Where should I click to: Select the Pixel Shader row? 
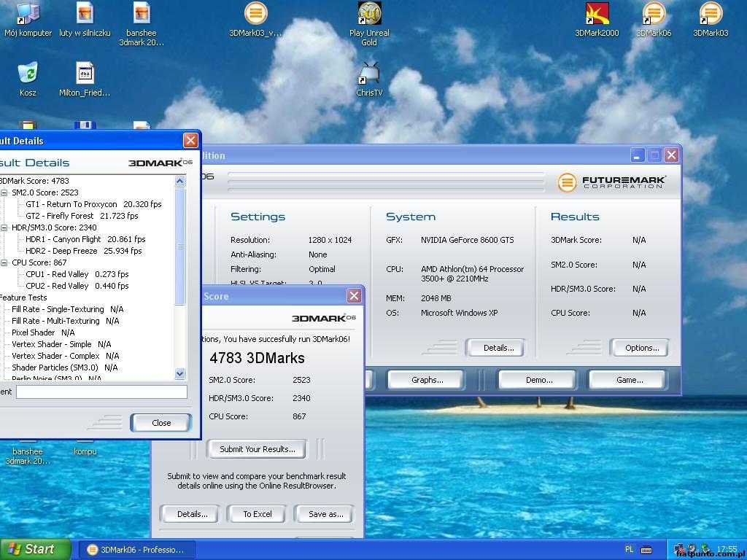click(43, 332)
